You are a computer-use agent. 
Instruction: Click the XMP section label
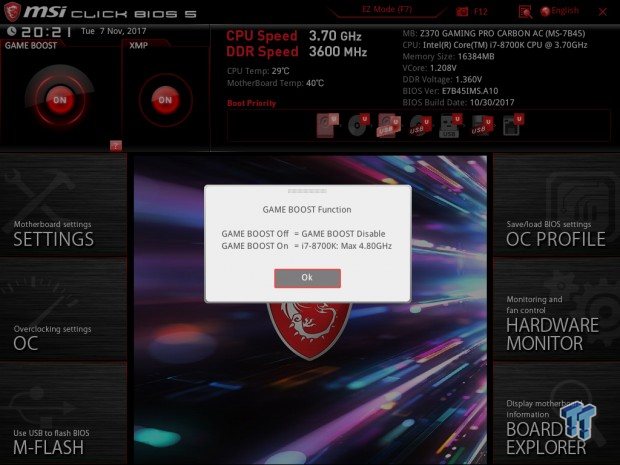138,45
